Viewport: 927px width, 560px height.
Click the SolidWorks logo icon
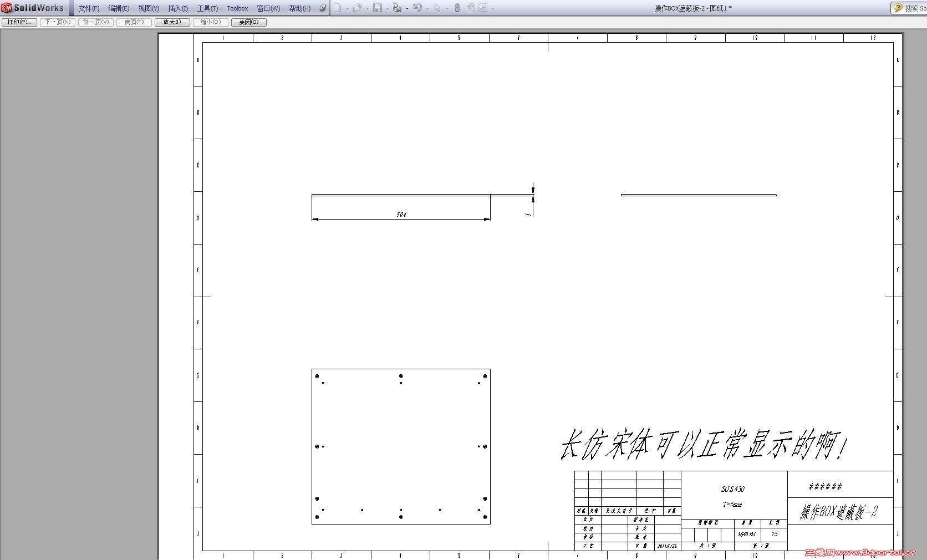(x=7, y=8)
